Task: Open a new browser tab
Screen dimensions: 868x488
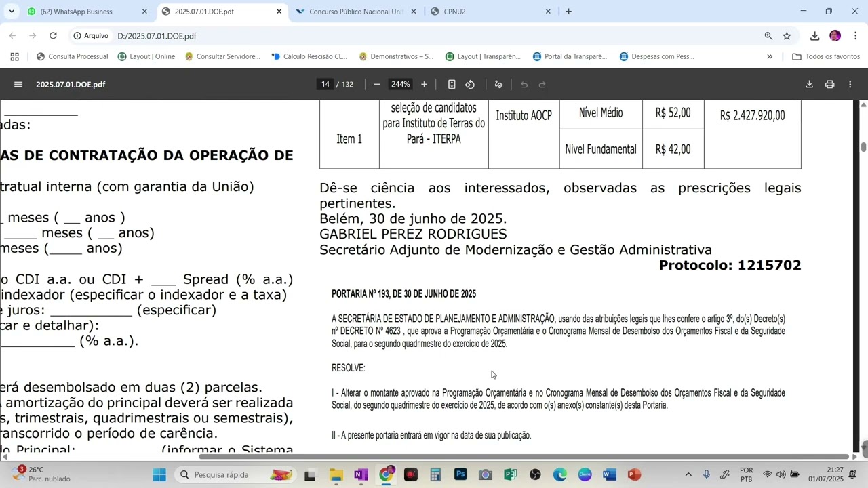Action: coord(568,12)
